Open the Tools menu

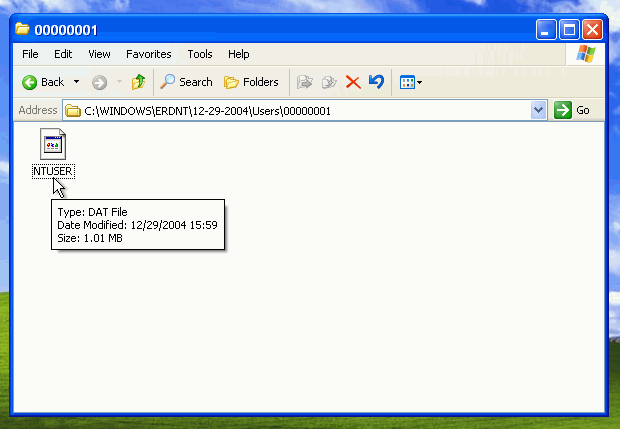coord(200,54)
